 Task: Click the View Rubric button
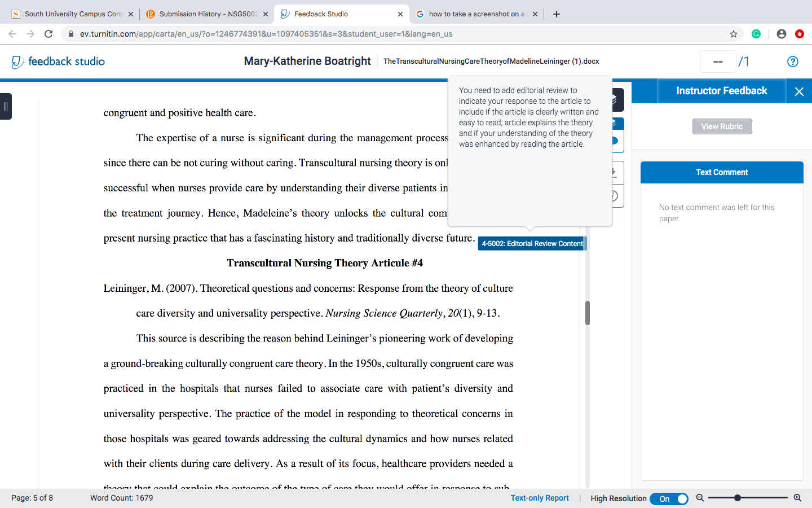click(x=722, y=126)
